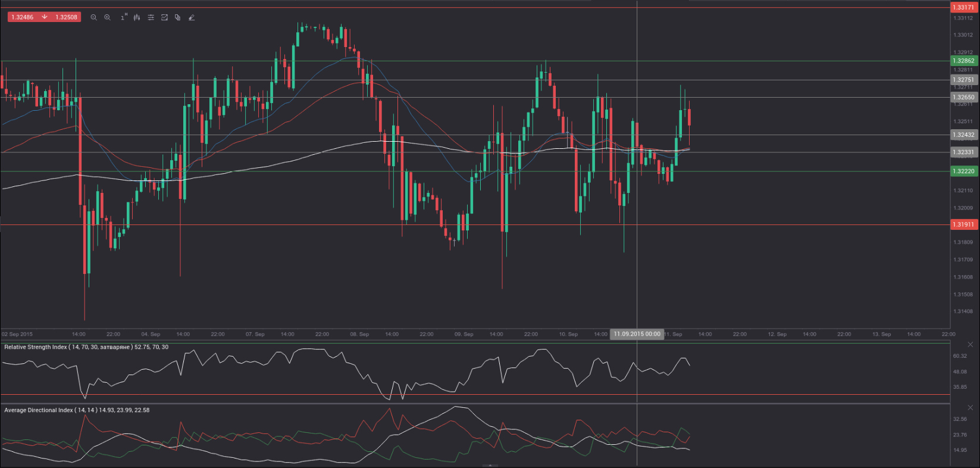Click the 11.09.2015 00:00 crosshair date marker
This screenshot has height=468, width=980.
(637, 334)
